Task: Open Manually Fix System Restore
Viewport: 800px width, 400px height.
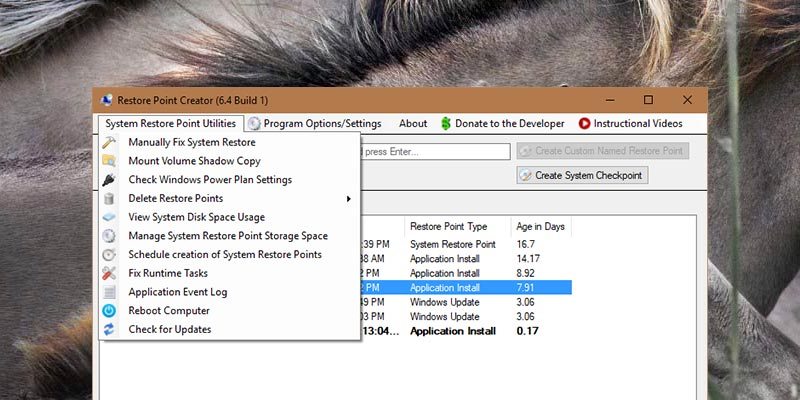Action: pos(230,142)
